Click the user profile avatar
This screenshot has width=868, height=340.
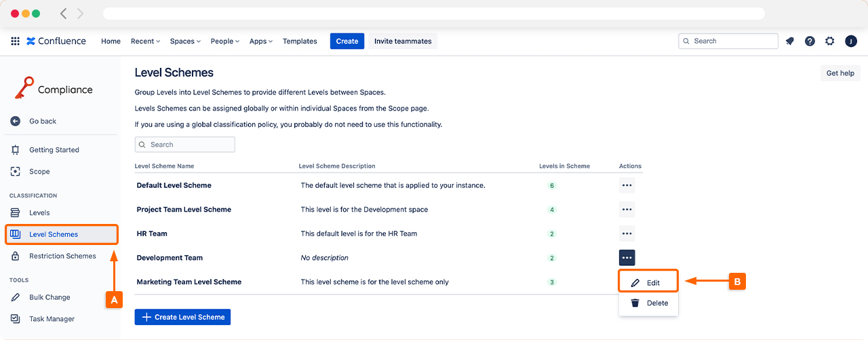click(x=851, y=41)
